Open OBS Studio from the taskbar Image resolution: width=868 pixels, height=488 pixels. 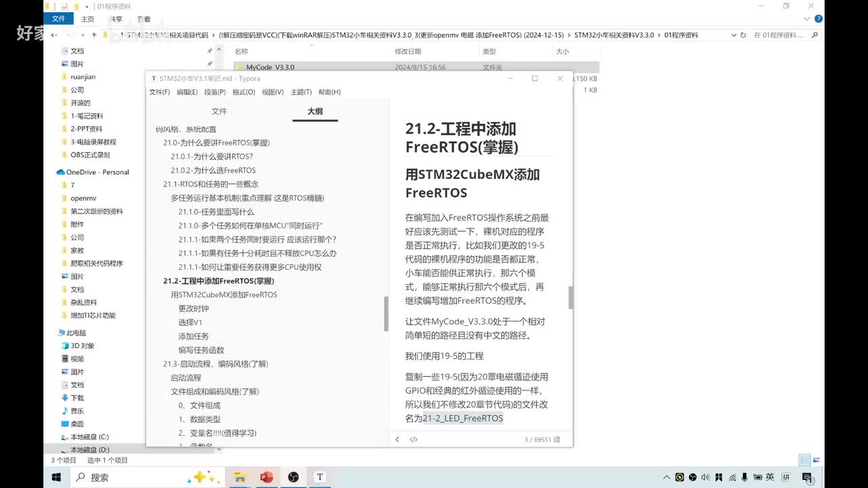(293, 477)
